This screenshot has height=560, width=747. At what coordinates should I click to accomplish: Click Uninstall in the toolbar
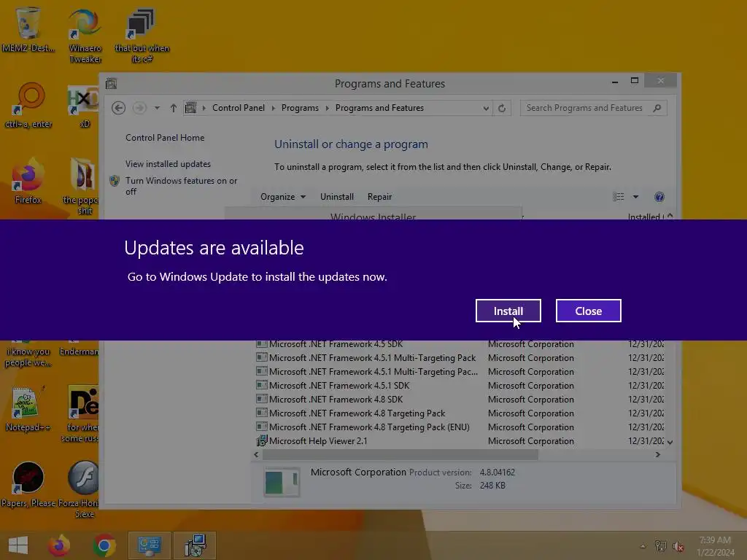[x=337, y=197]
